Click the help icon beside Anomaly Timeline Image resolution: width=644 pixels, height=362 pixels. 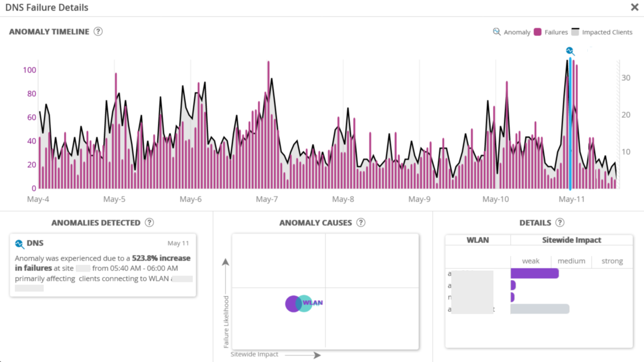[98, 31]
